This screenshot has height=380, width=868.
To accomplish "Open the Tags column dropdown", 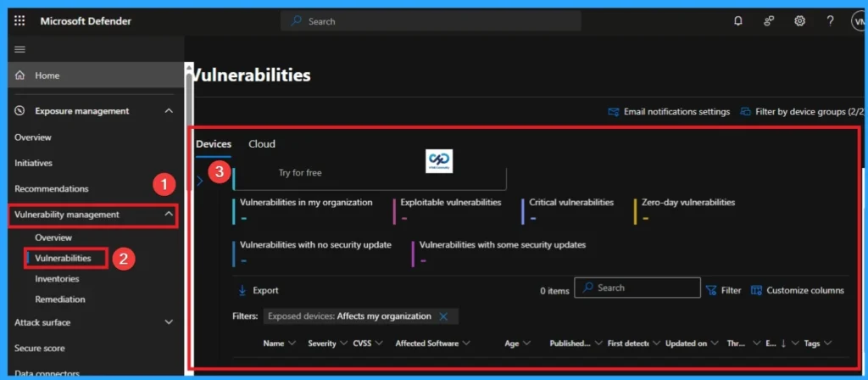I will point(827,344).
